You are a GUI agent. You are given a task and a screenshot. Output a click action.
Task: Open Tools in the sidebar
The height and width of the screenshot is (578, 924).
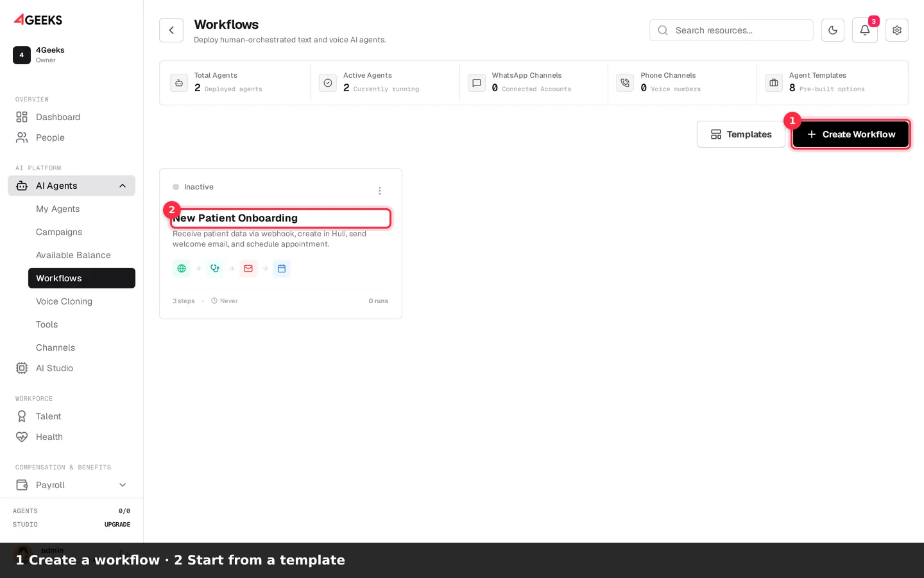tap(81, 324)
